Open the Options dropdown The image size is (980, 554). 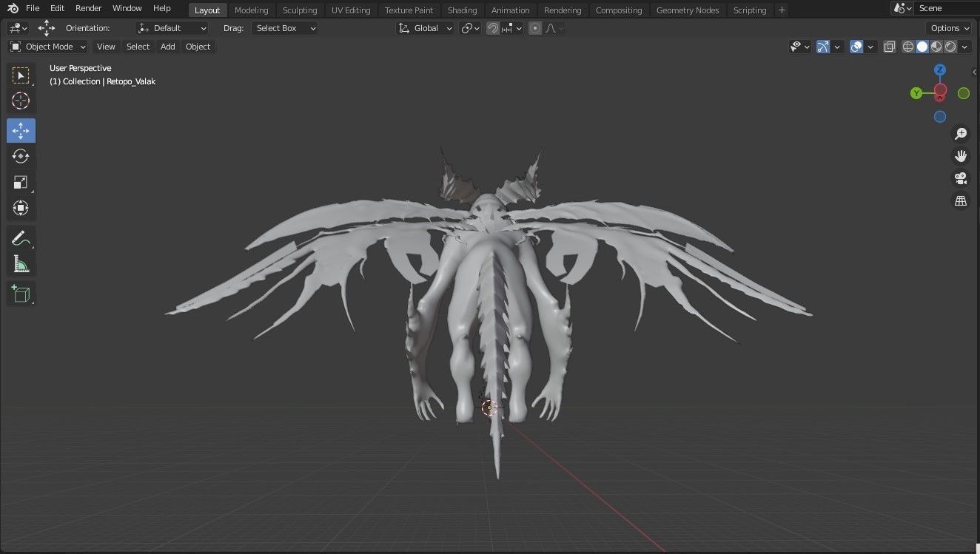[949, 28]
